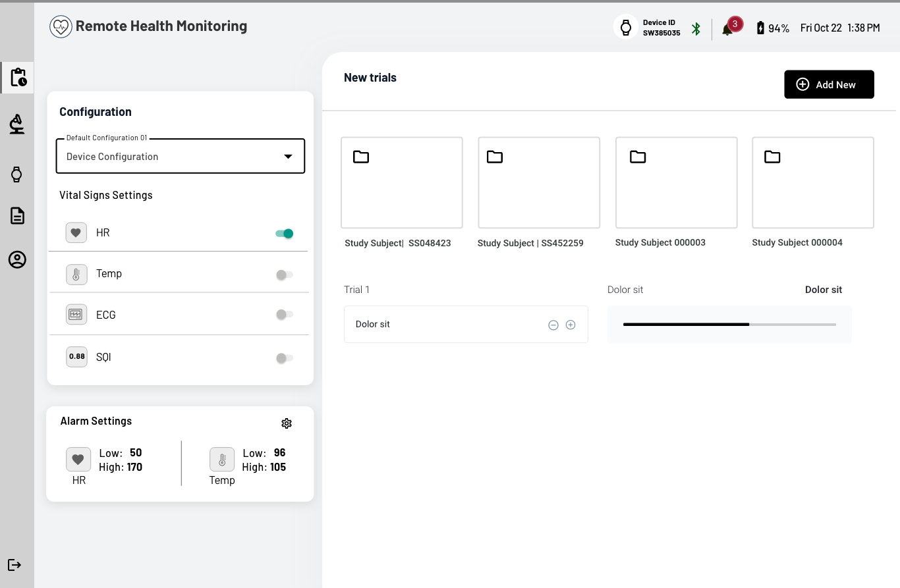Click the heart logo beside Remote Health Monitoring
The height and width of the screenshot is (588, 900).
61,26
